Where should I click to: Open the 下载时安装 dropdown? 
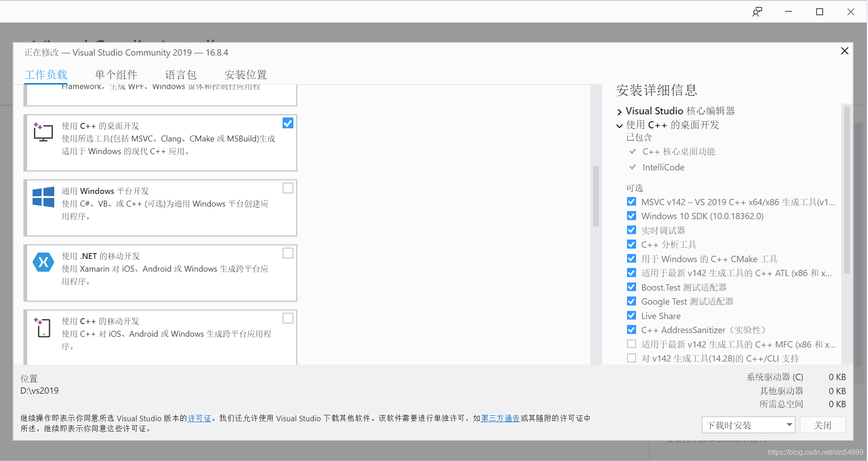[748, 425]
